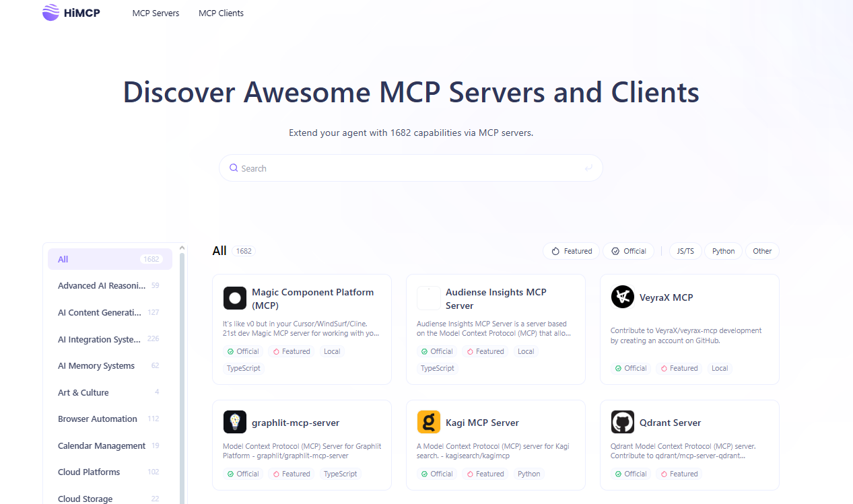Click checkmark icon in Official filter
Viewport: 853px width, 504px height.
[x=615, y=251]
